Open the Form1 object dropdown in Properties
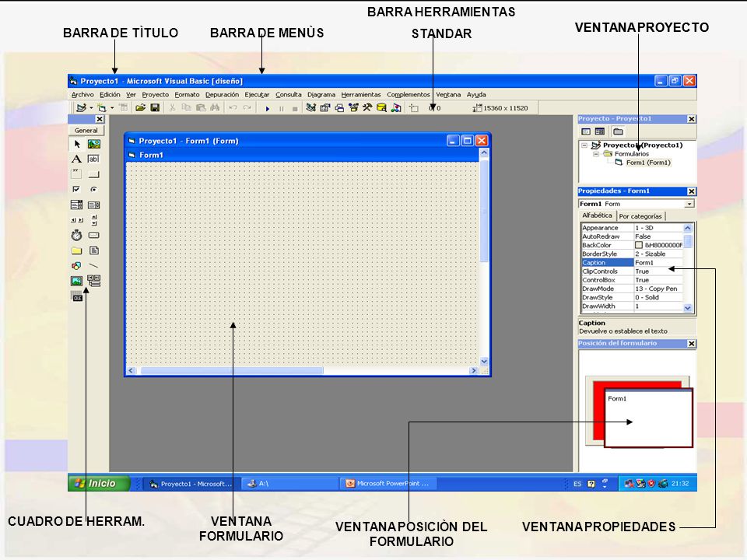The image size is (747, 560). (689, 204)
